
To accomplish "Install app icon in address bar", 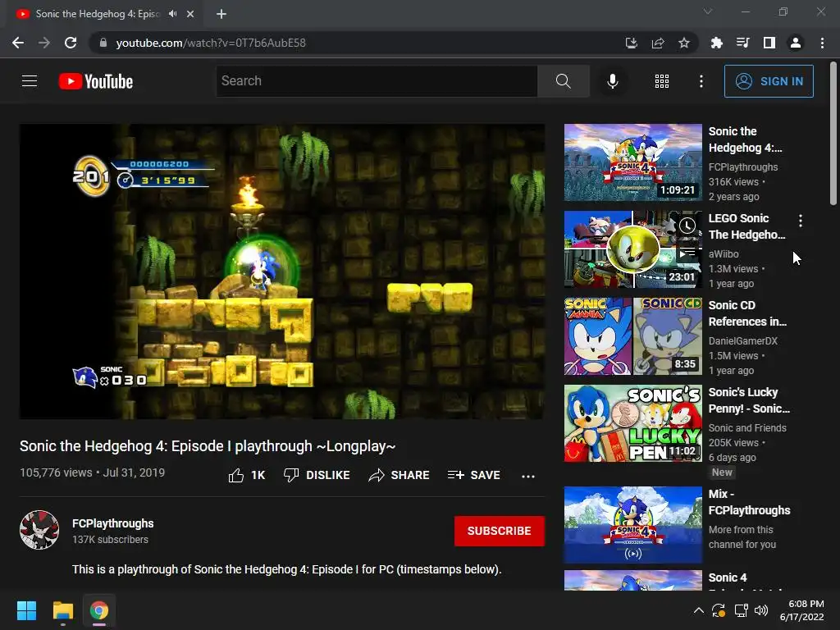I will pyautogui.click(x=631, y=43).
